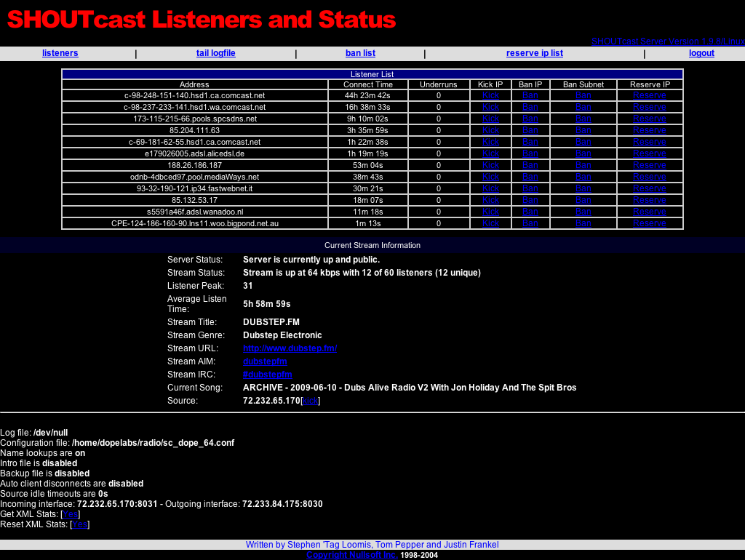Open the dubstepfm Stream AIM link
This screenshot has height=560, width=745.
[x=265, y=361]
